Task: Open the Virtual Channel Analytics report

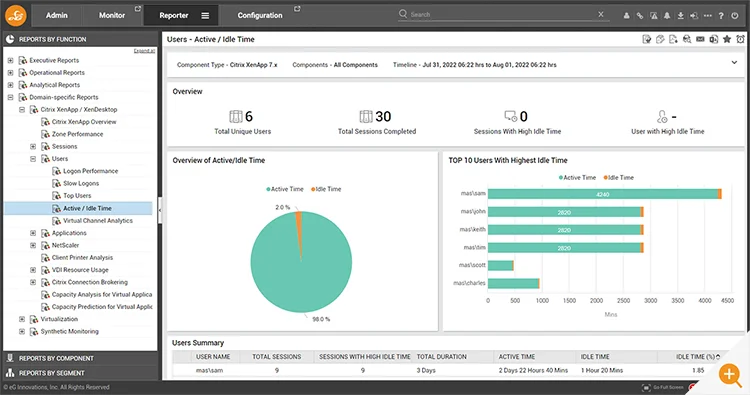Action: (98, 221)
